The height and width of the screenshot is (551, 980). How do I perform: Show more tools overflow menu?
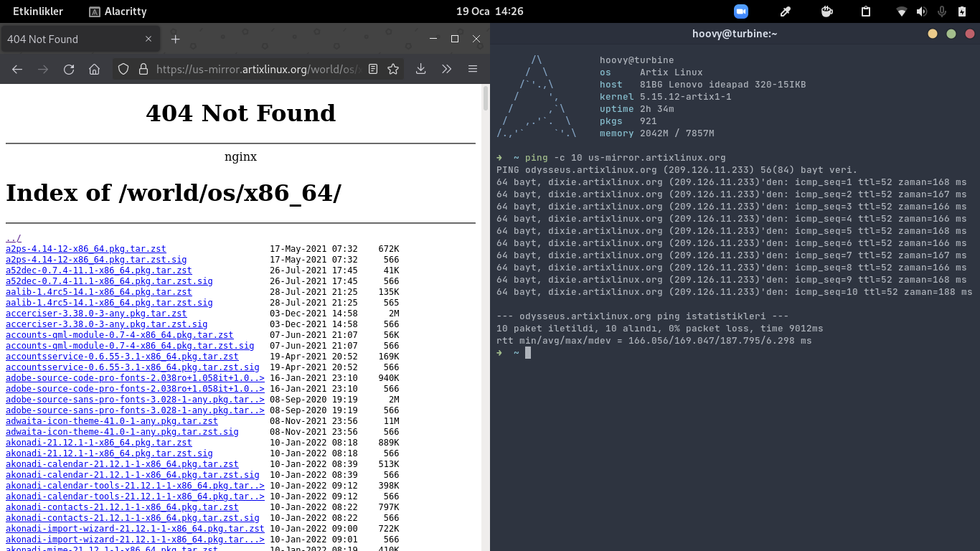[x=446, y=69]
